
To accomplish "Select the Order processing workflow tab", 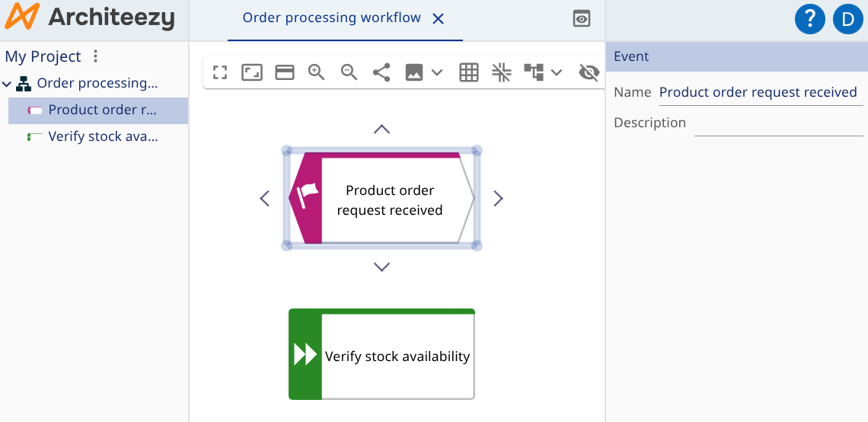I will coord(331,18).
